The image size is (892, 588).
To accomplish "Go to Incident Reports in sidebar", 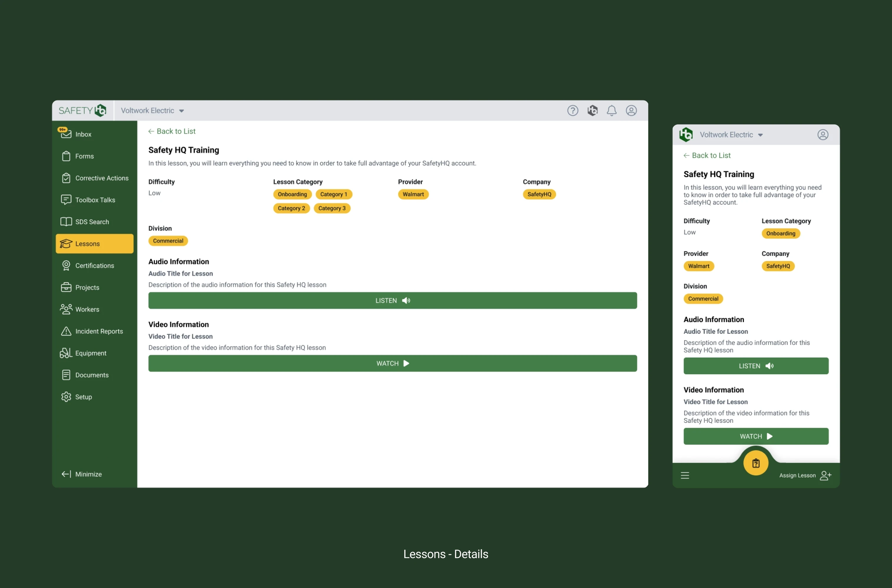I will 98,331.
